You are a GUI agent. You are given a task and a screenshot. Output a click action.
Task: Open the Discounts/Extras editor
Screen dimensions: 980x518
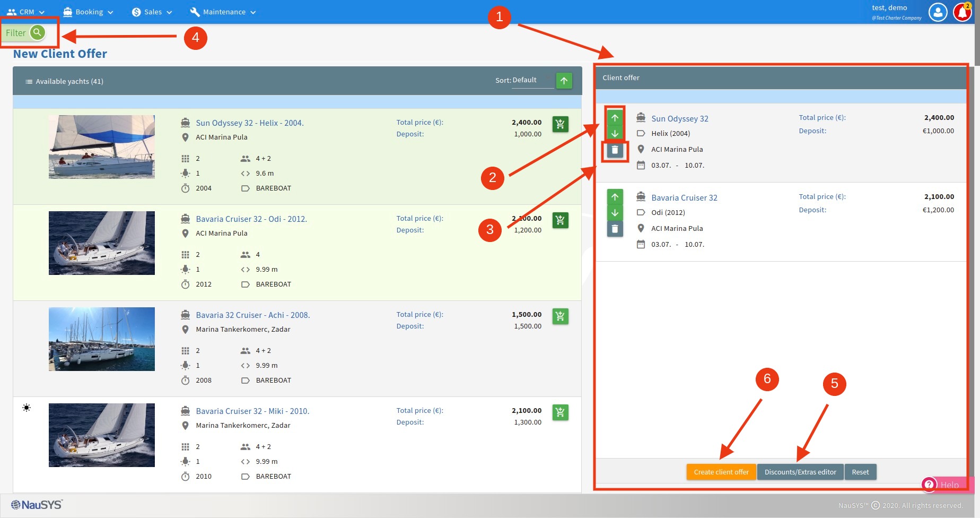800,472
